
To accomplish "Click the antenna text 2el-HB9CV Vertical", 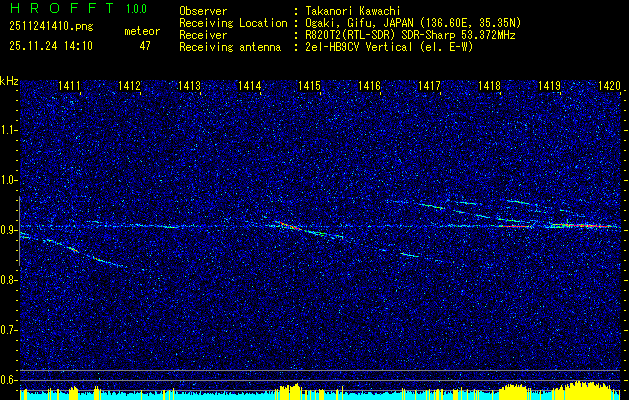I will (359, 47).
